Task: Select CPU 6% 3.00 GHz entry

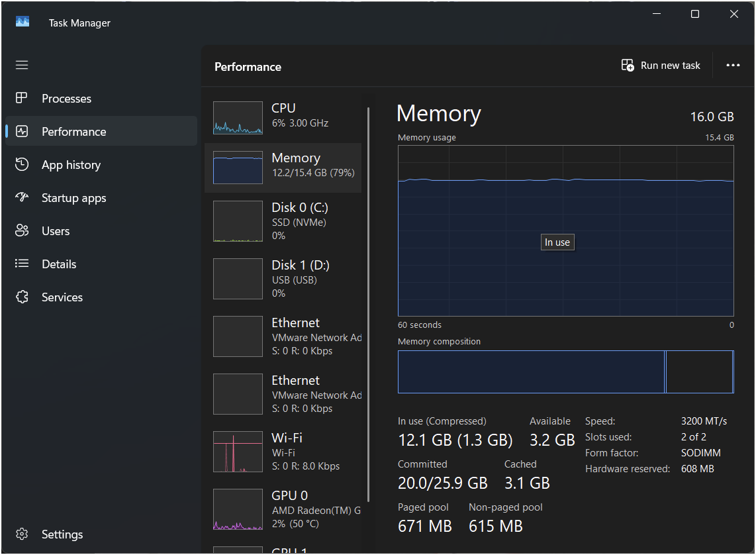Action: (283, 117)
